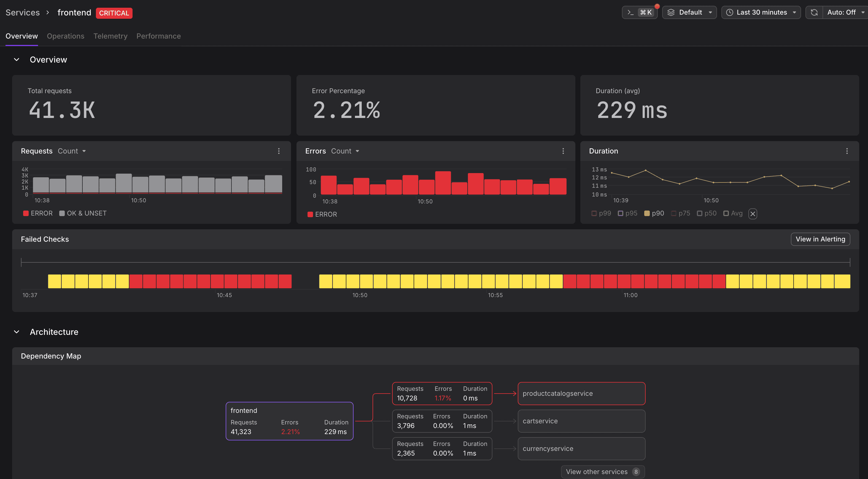Go to Services breadcrumb link
This screenshot has height=479, width=868.
coord(23,12)
